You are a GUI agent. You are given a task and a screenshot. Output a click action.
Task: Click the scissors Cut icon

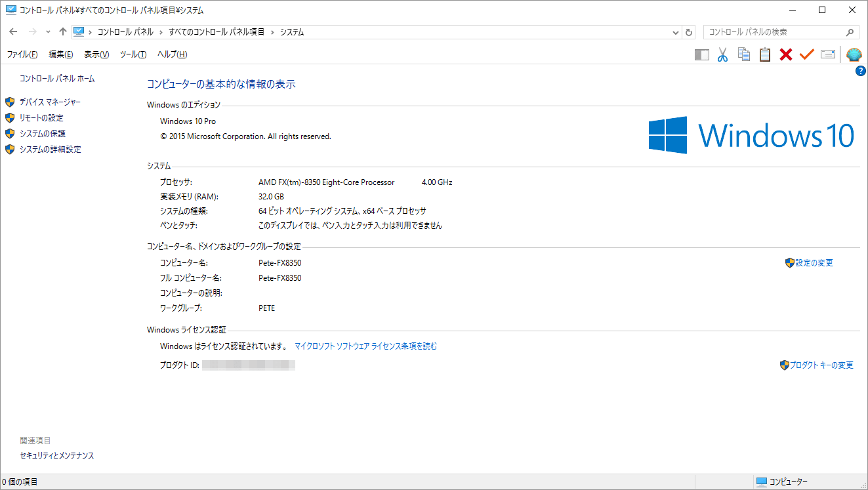[x=723, y=55]
